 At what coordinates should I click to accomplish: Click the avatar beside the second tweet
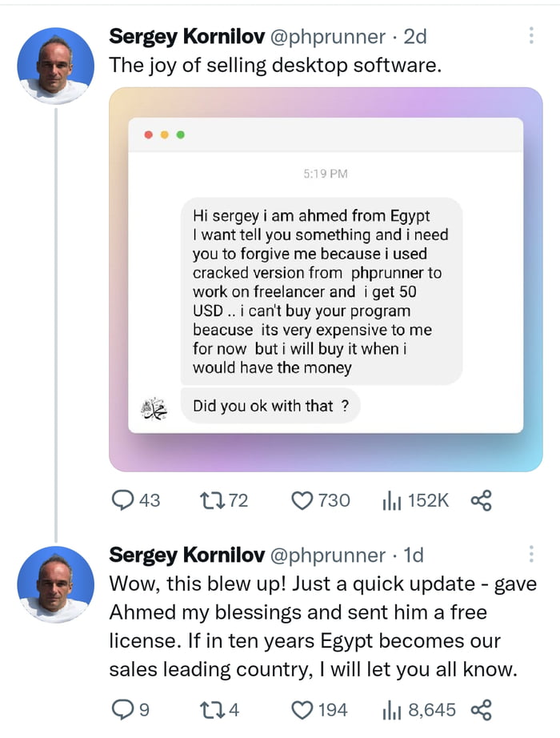pos(55,584)
